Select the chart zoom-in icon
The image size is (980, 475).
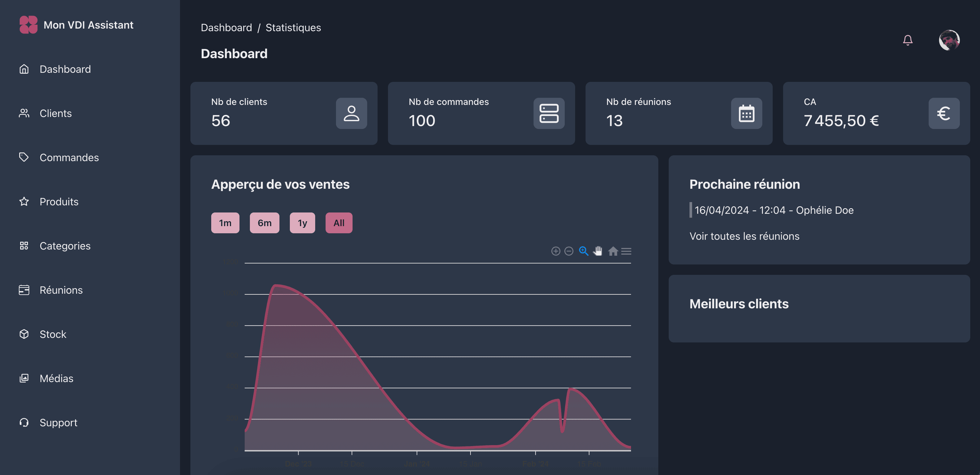pos(555,251)
